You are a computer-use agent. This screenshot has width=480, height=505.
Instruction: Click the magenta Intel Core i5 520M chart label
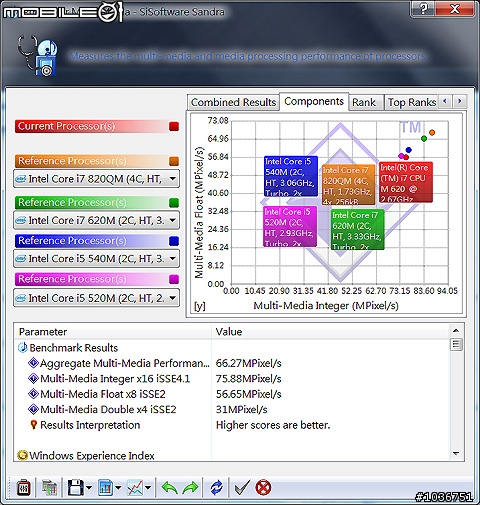coord(290,226)
